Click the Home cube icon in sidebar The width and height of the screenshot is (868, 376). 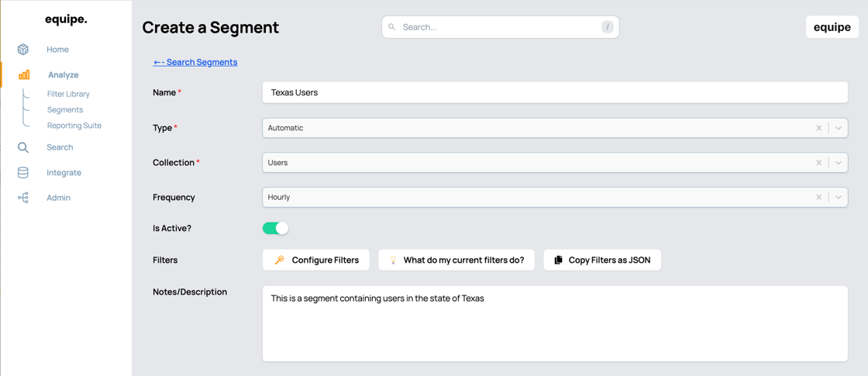(22, 50)
